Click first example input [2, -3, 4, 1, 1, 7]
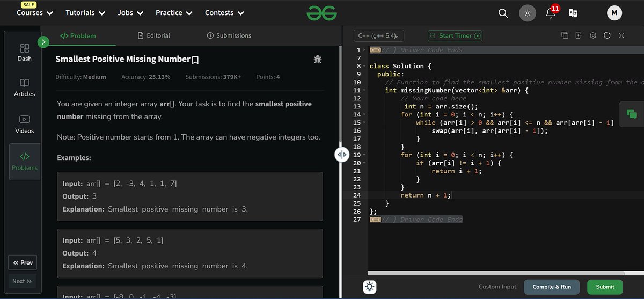This screenshot has height=299, width=644. [120, 184]
